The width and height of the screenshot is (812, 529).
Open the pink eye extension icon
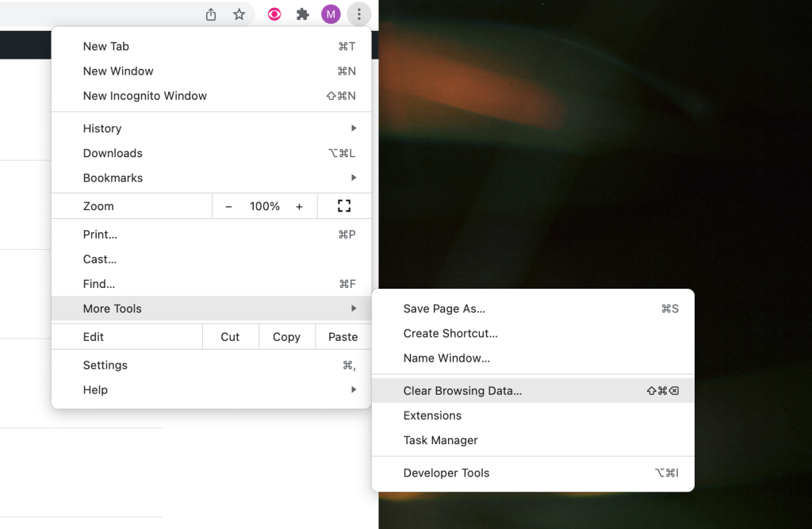[274, 14]
